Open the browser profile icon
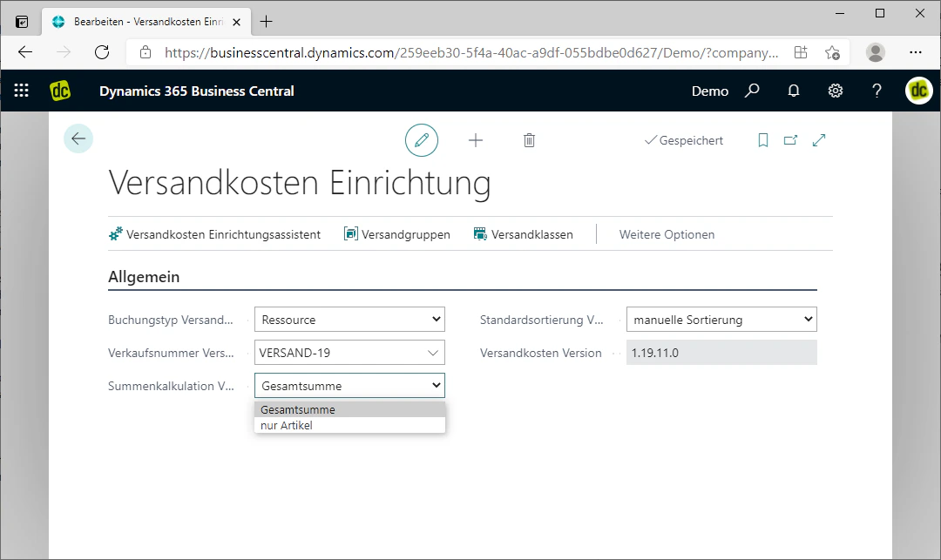This screenshot has height=560, width=941. (x=876, y=52)
